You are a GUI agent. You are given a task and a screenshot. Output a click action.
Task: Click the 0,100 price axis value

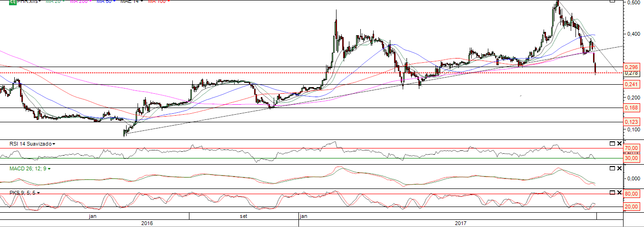pyautogui.click(x=633, y=129)
